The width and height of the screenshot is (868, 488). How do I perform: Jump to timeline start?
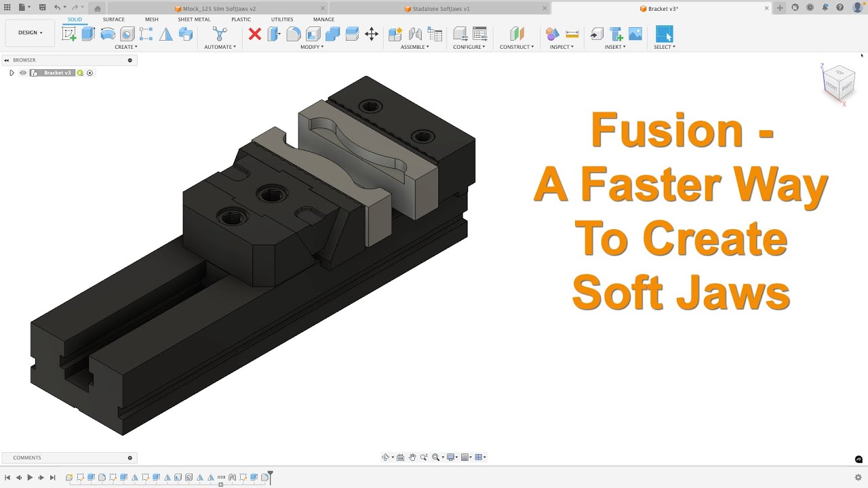pos(7,478)
